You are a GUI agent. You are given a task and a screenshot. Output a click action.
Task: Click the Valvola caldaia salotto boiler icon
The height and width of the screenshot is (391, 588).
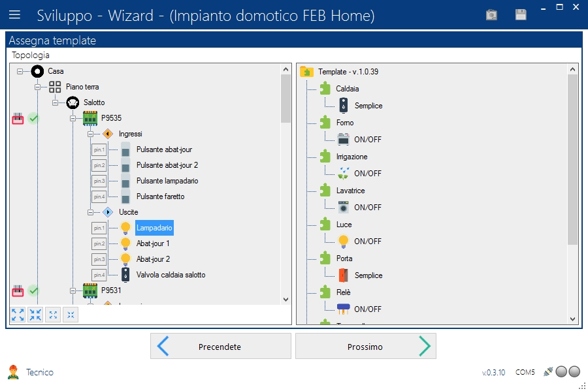click(125, 275)
